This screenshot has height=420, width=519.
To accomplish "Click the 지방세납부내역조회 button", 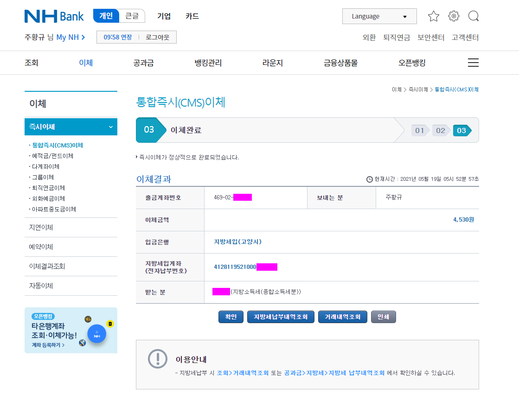I will 281,317.
